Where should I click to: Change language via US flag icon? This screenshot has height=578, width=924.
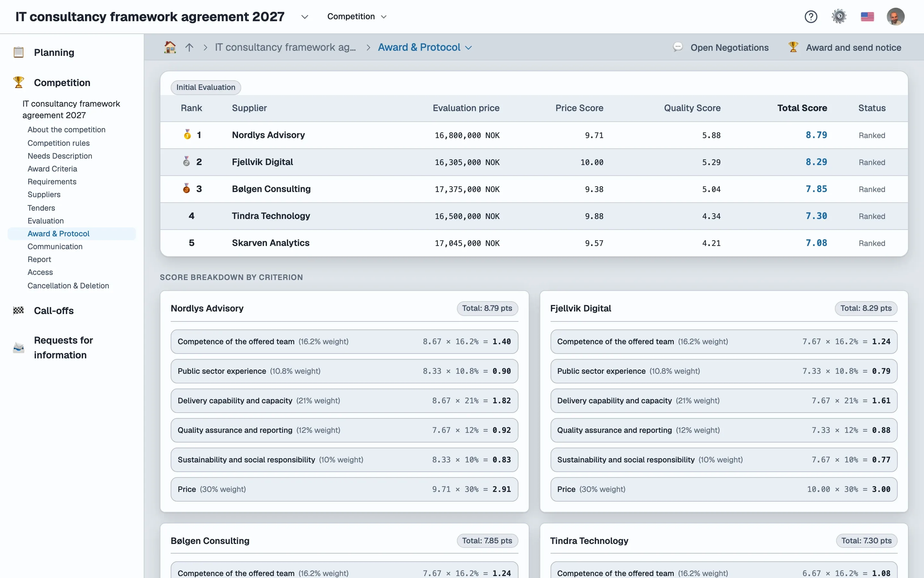tap(867, 16)
